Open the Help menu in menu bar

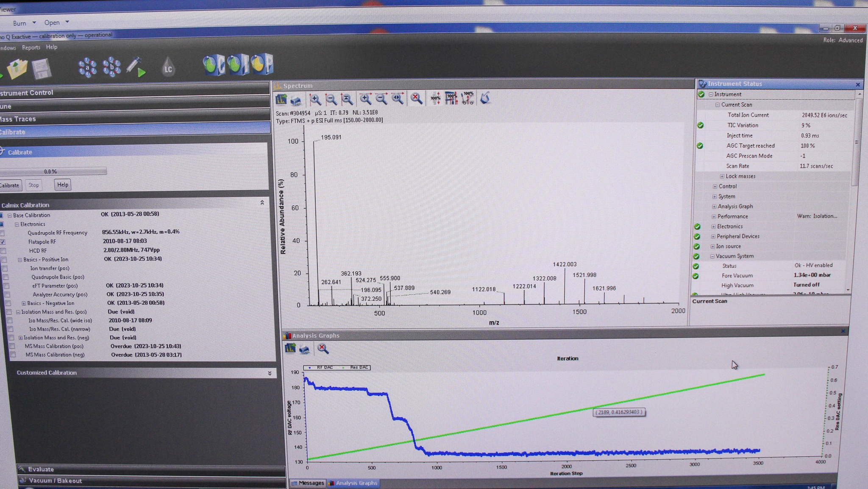52,47
